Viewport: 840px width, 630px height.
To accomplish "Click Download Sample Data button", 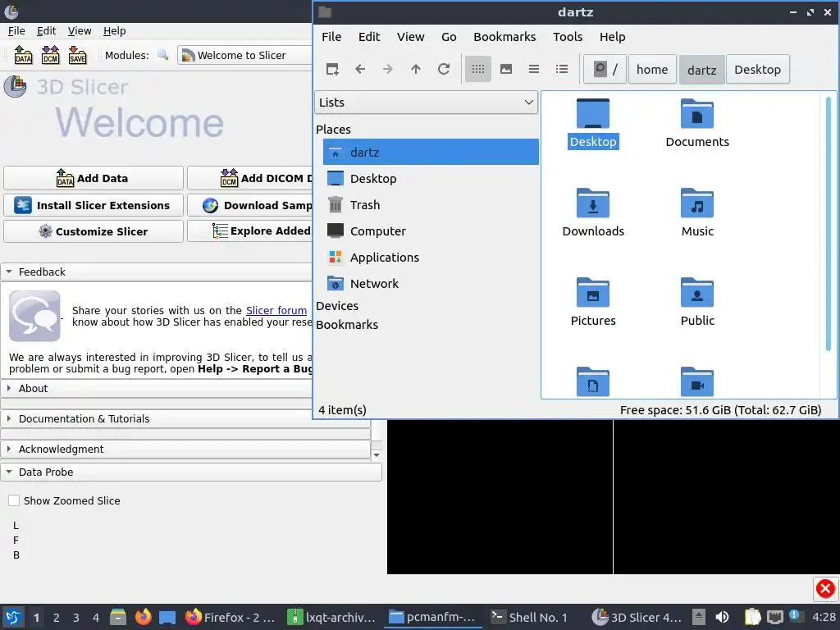I will coord(249,205).
